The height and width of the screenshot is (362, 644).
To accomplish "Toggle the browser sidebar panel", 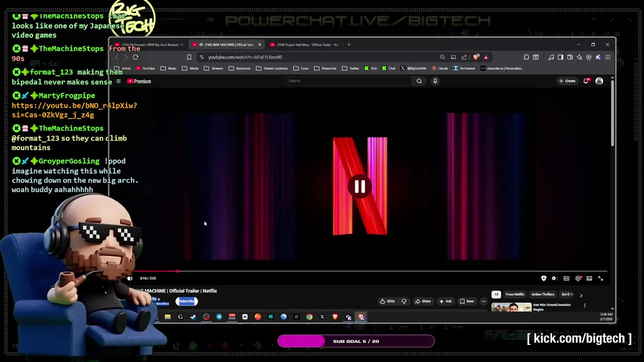I will pyautogui.click(x=560, y=57).
